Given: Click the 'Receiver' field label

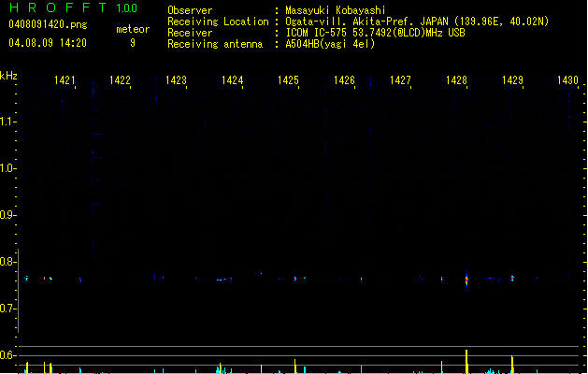Looking at the screenshot, I should [190, 33].
